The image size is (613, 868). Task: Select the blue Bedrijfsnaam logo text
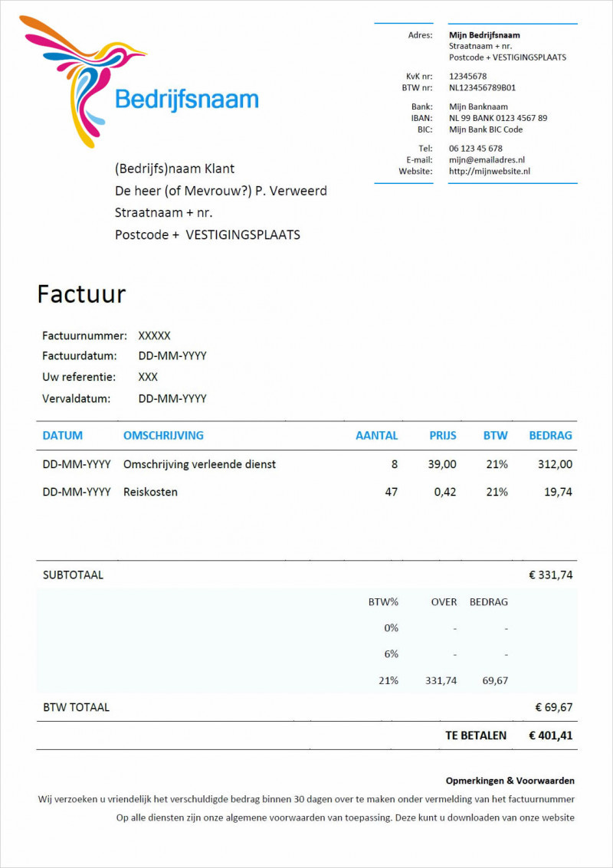pyautogui.click(x=185, y=98)
